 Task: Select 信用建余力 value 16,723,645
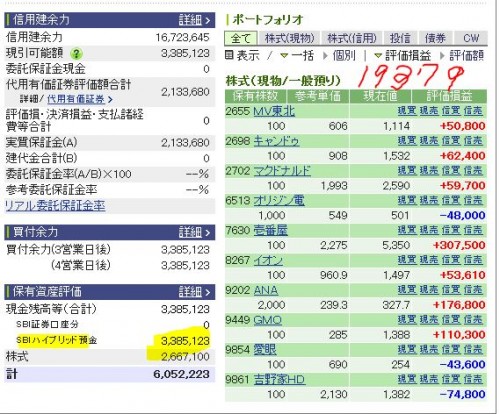(182, 37)
